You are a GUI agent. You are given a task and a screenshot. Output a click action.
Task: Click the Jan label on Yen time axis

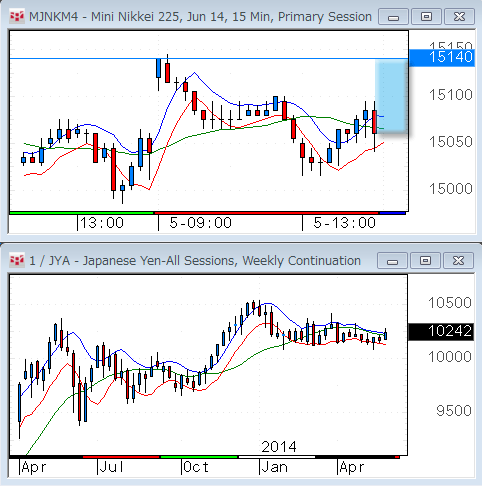(x=275, y=467)
